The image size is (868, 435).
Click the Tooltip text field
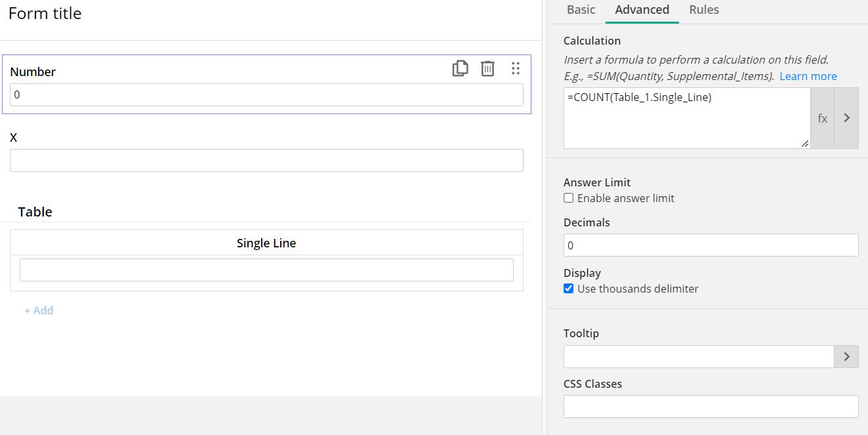(x=698, y=356)
